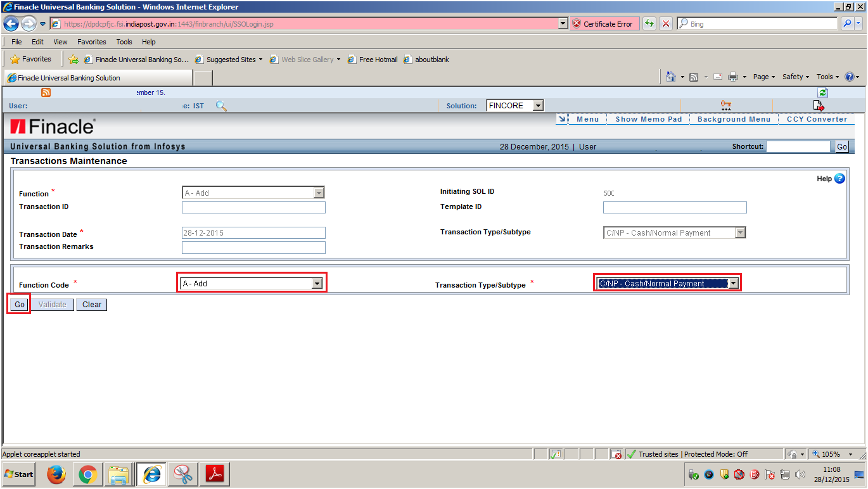The width and height of the screenshot is (868, 489).
Task: Open the Page menu dropdown
Action: pyautogui.click(x=763, y=77)
